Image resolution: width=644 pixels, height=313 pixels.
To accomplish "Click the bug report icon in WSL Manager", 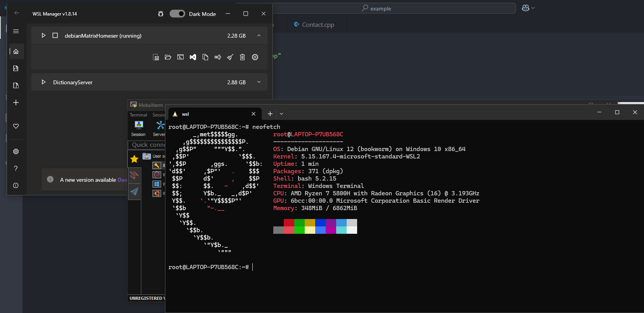I will [161, 14].
